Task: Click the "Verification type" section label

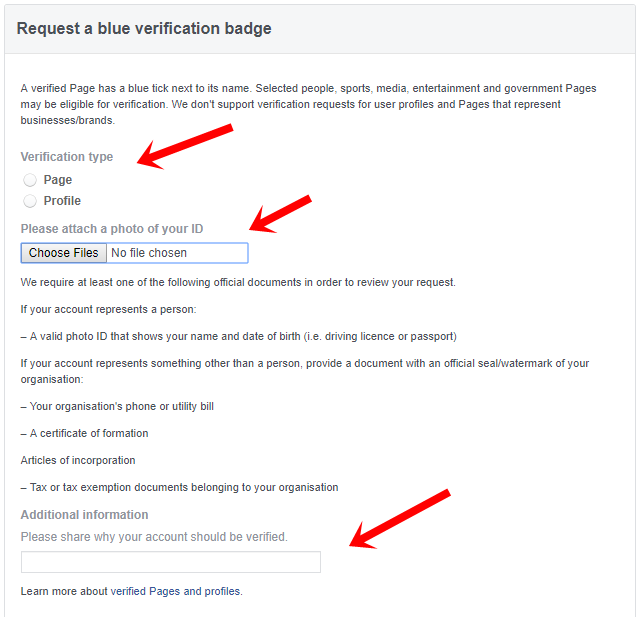Action: pyautogui.click(x=67, y=157)
